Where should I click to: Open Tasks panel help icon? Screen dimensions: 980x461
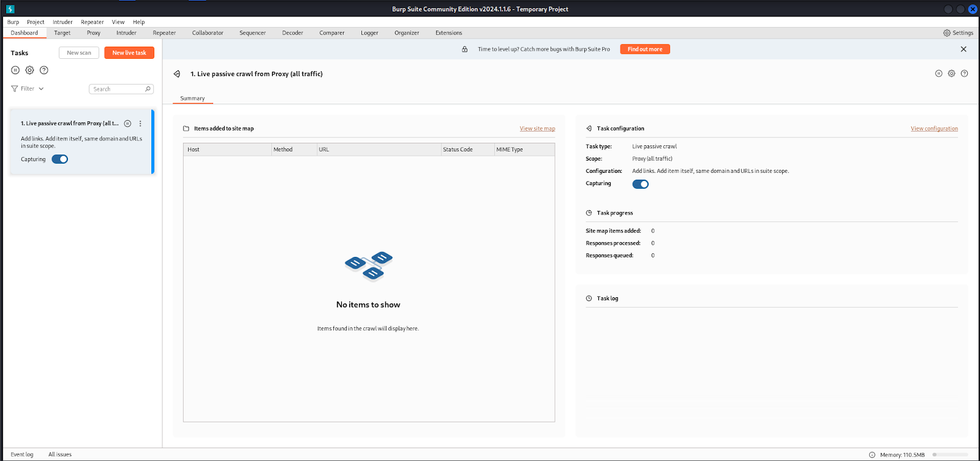[44, 70]
